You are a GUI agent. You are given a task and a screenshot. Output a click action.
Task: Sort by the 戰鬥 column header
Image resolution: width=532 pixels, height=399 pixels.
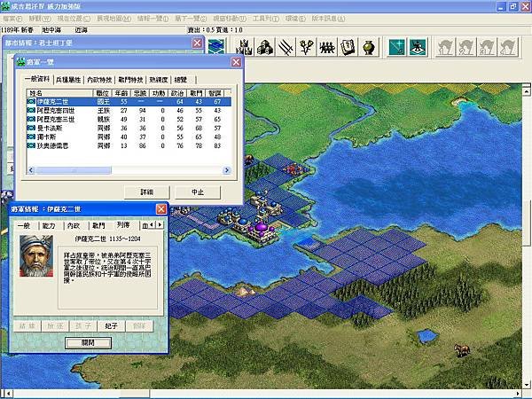(x=196, y=93)
